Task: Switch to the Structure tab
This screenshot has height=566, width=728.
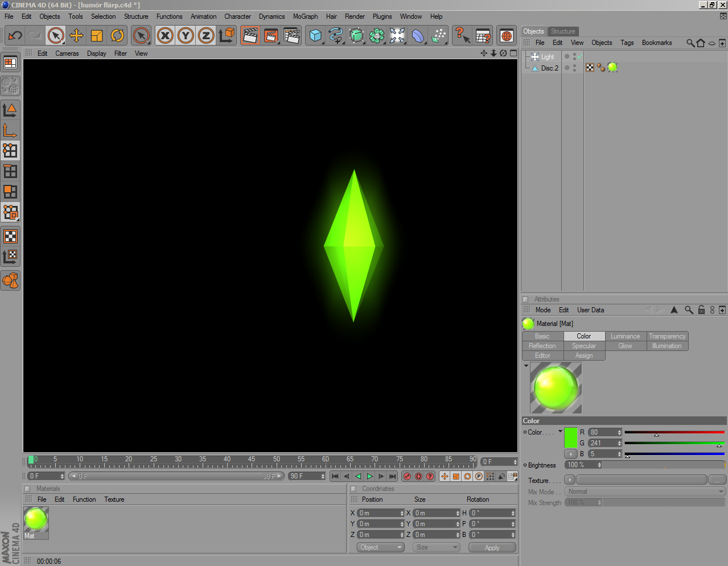Action: 563,31
